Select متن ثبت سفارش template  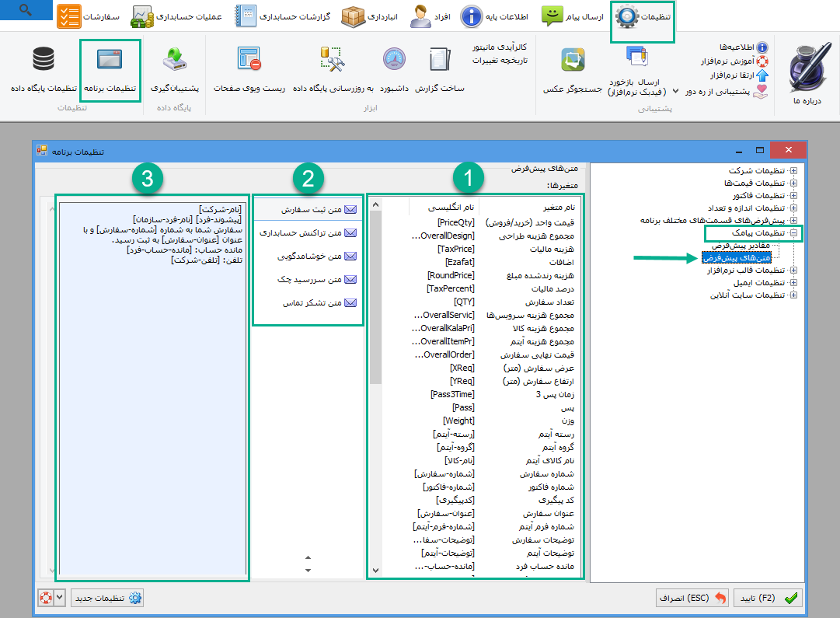coord(308,210)
